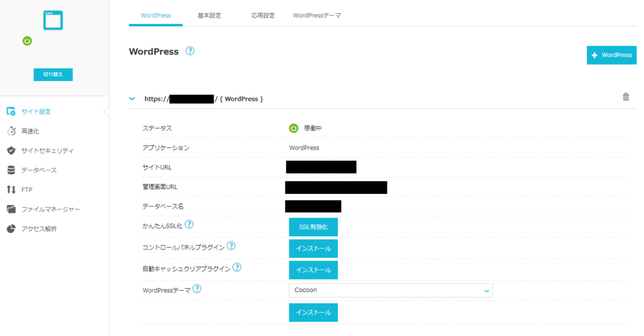Image resolution: width=644 pixels, height=336 pixels.
Task: Switch to the 基本設定 tab
Action: click(209, 16)
